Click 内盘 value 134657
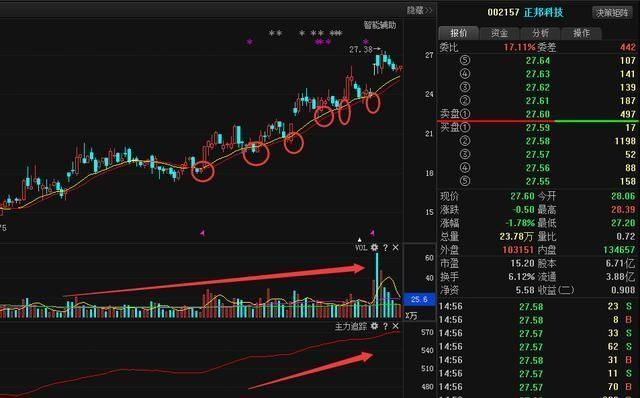This screenshot has height=398, width=640. click(619, 250)
